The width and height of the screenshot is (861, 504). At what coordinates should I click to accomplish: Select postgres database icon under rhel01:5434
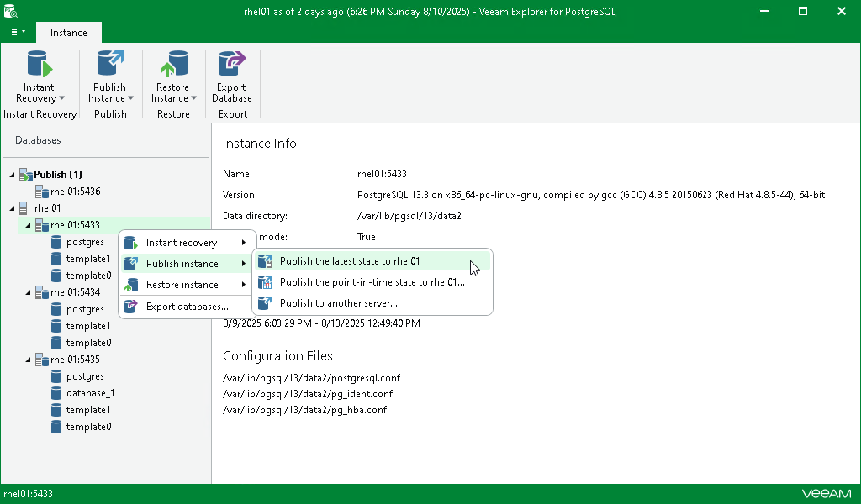56,309
